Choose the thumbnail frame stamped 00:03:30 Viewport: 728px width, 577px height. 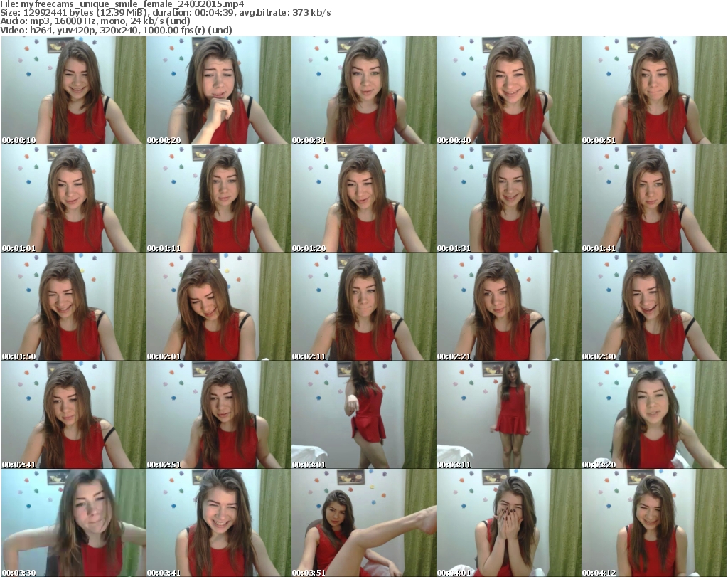pos(74,523)
